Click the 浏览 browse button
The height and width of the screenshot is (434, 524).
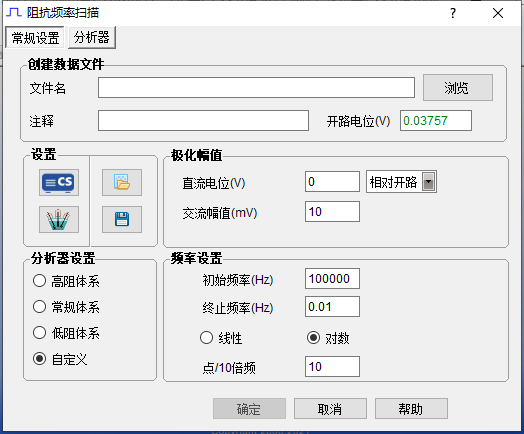tap(457, 88)
